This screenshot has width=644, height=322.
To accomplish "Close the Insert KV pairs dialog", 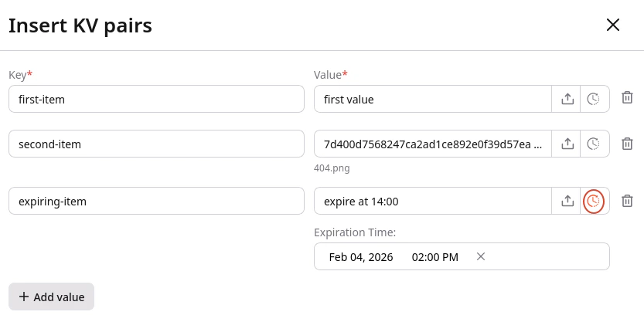I will 613,25.
